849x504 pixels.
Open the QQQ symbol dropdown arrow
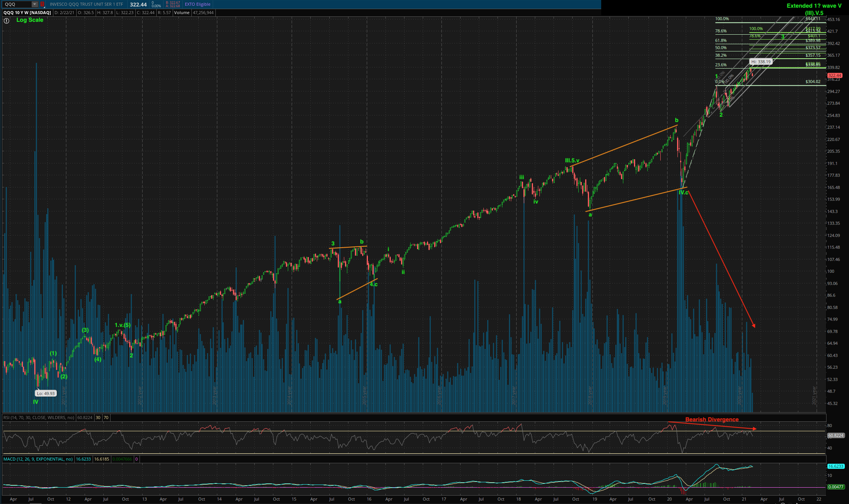click(x=35, y=5)
